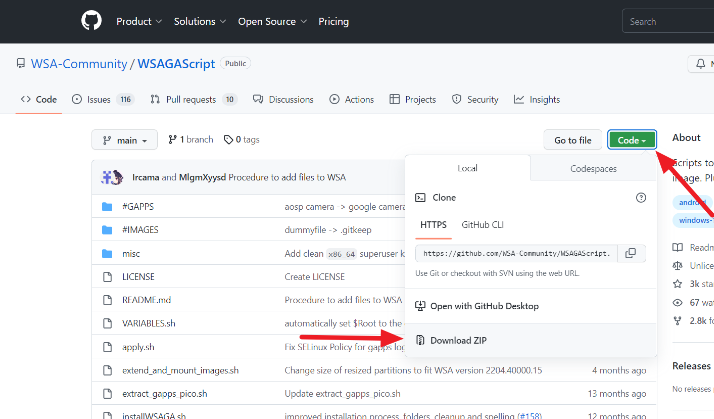
Task: Open the Security tab
Action: [x=475, y=99]
